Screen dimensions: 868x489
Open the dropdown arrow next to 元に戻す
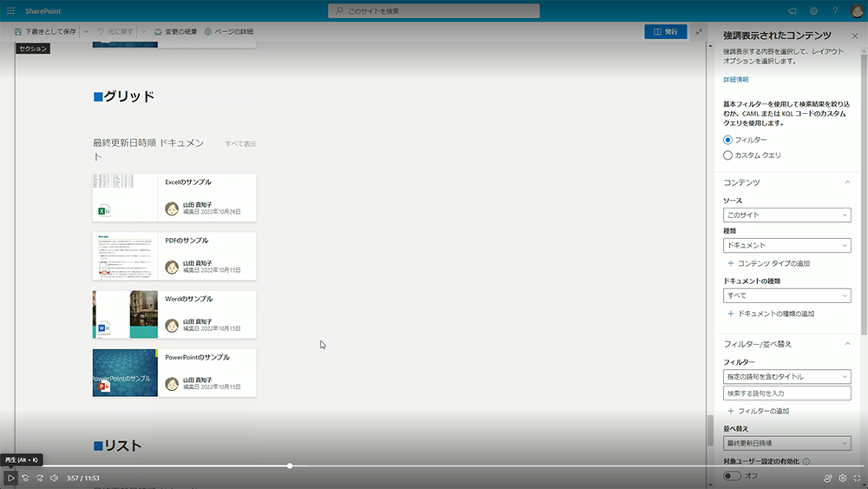point(143,31)
